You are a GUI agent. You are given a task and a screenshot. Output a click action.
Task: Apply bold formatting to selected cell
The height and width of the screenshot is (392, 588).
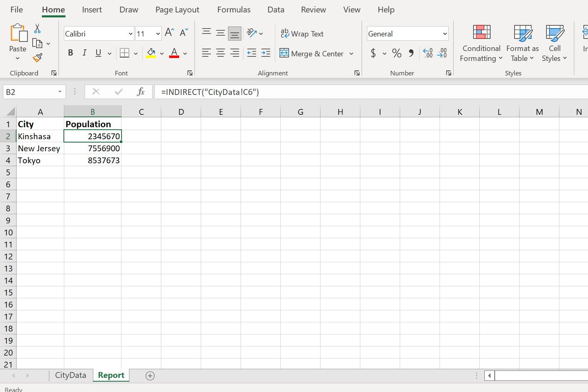[x=70, y=53]
